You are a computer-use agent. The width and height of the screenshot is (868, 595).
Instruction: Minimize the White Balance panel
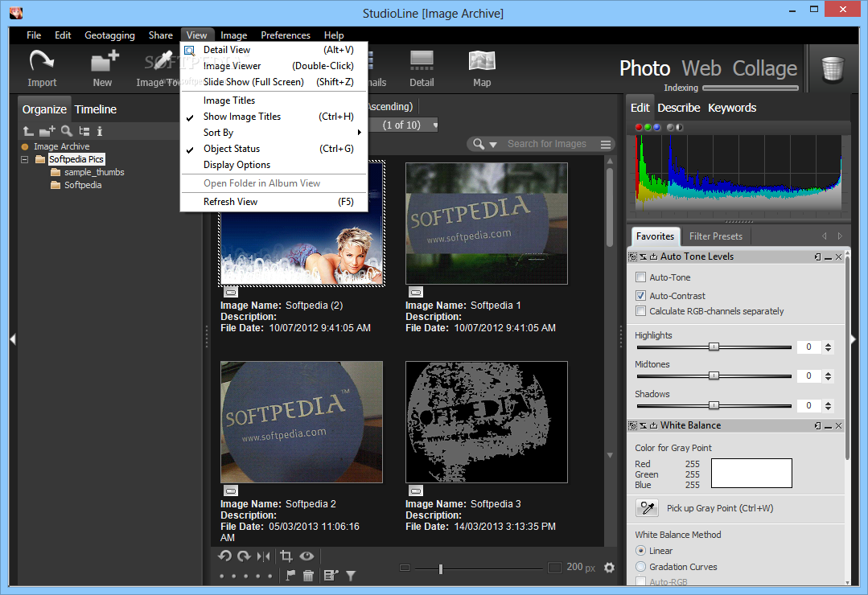pyautogui.click(x=828, y=425)
